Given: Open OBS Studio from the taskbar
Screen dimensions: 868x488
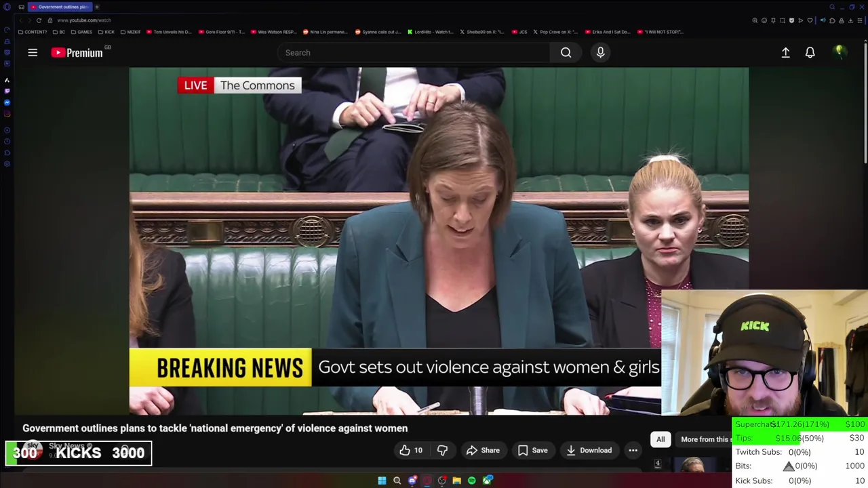Looking at the screenshot, I should (x=442, y=481).
